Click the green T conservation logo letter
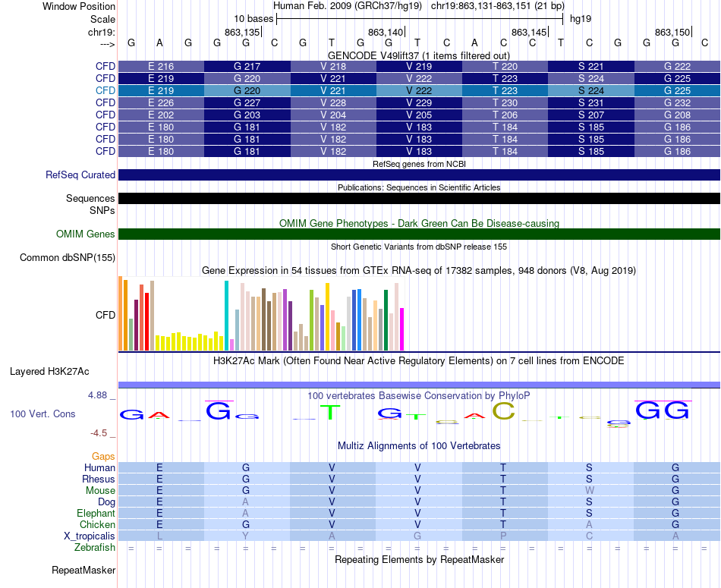 click(x=330, y=412)
